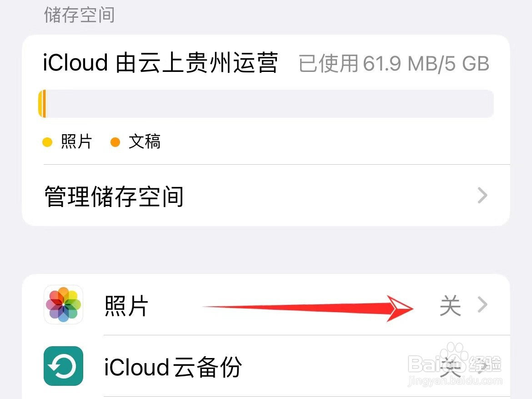Tap the yellow legend dot beside 照片

(x=47, y=142)
